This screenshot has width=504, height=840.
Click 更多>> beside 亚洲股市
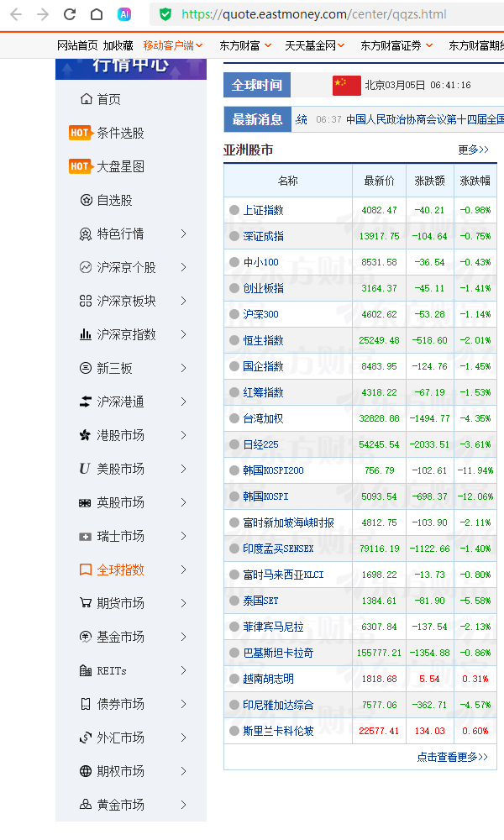[x=474, y=150]
